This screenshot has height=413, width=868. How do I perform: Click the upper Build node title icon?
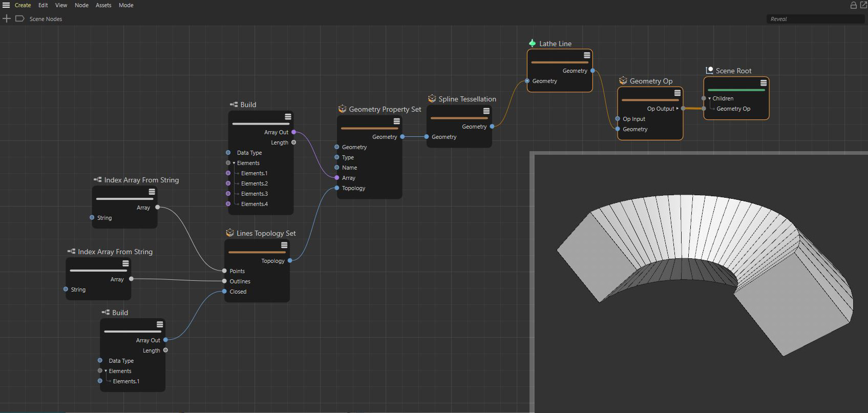pyautogui.click(x=234, y=105)
